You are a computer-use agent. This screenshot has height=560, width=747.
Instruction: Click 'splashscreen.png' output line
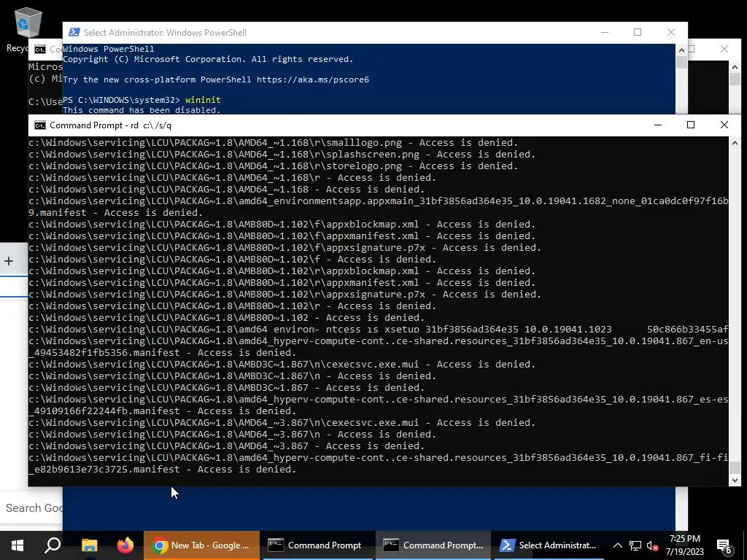282,155
